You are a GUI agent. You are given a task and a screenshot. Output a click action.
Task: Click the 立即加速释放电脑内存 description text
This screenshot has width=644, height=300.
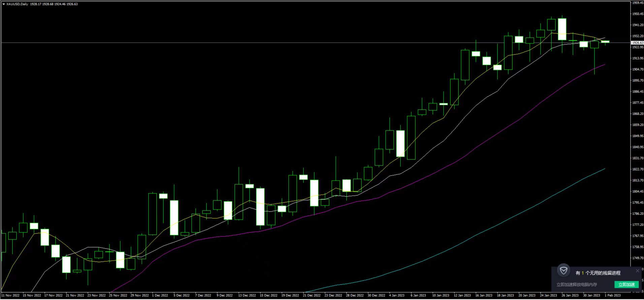[x=577, y=285]
